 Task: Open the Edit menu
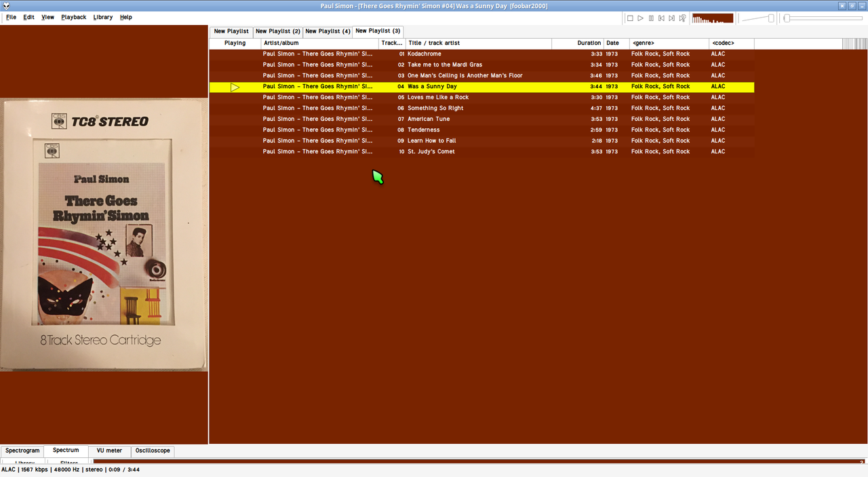(x=28, y=17)
